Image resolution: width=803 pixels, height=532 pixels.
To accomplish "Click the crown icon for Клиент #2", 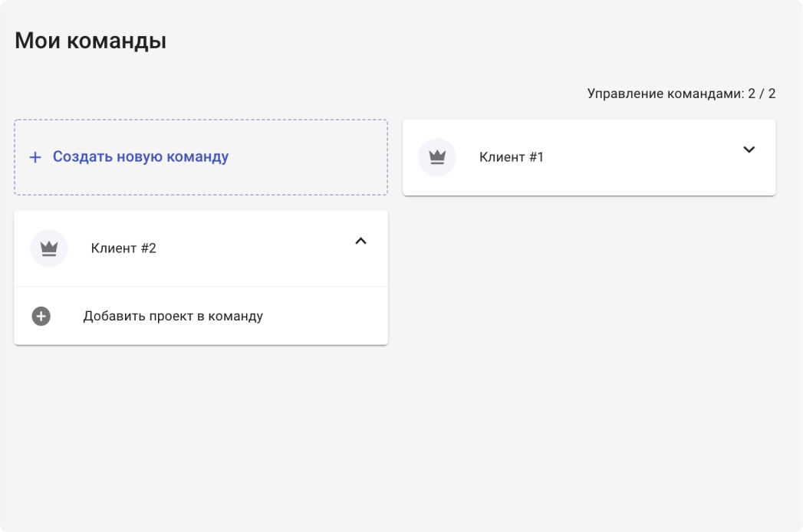I will 49,248.
